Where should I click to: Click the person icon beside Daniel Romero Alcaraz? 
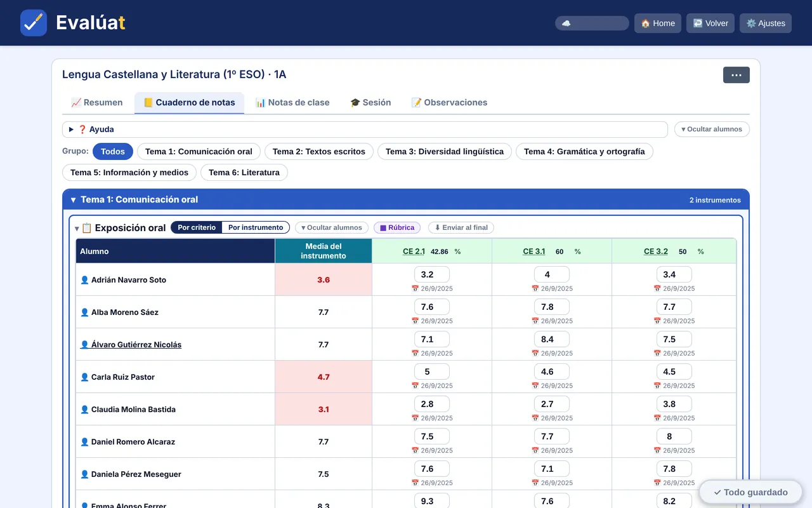click(84, 442)
